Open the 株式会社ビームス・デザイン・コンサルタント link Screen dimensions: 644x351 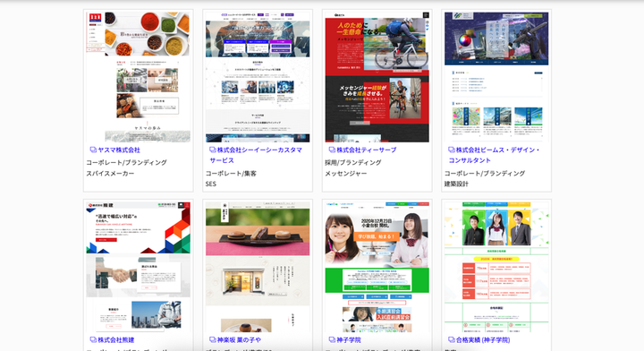click(x=494, y=156)
